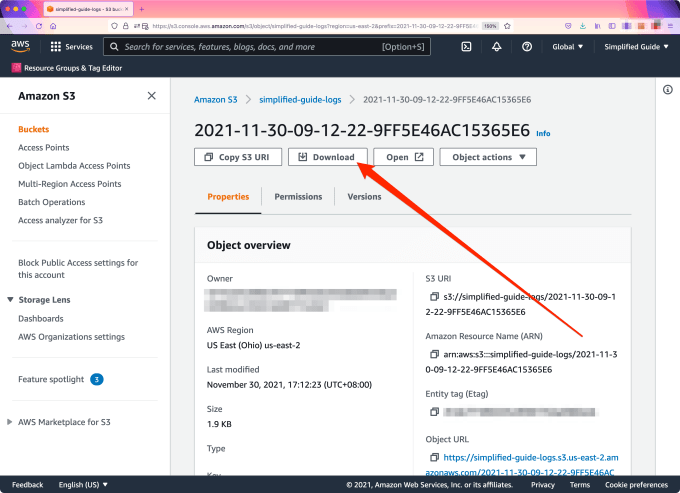Click the Download button

328,157
